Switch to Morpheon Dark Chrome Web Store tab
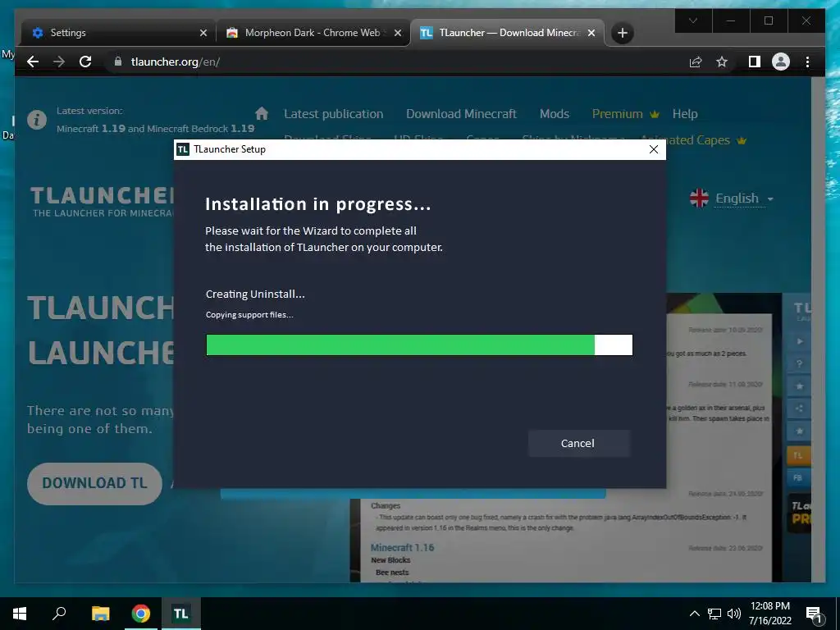The width and height of the screenshot is (840, 630). 313,33
